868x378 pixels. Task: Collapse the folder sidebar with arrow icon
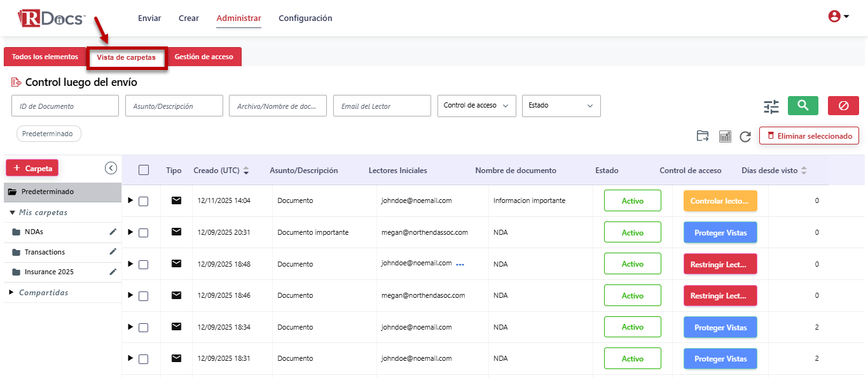tap(111, 168)
